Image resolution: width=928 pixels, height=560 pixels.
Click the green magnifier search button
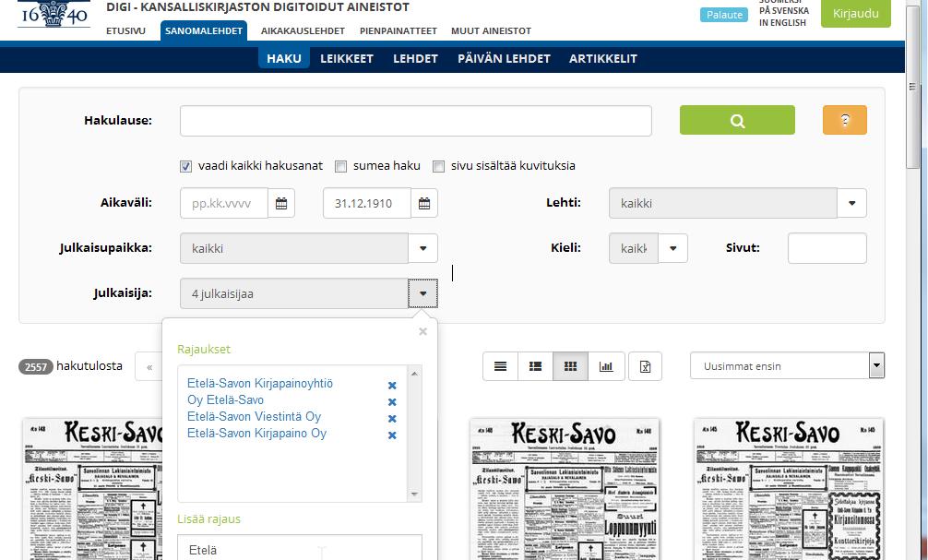coord(737,120)
